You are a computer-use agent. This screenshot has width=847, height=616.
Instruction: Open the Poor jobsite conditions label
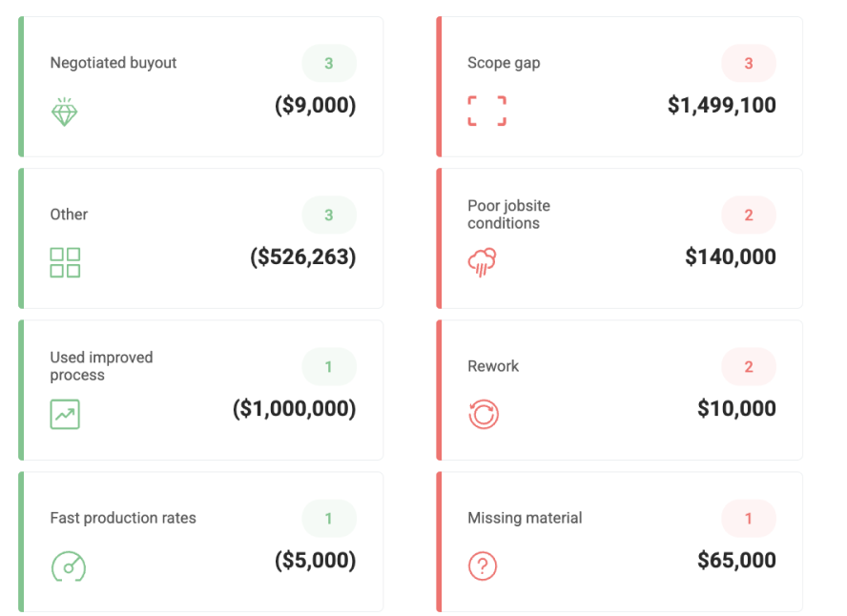[x=508, y=215]
